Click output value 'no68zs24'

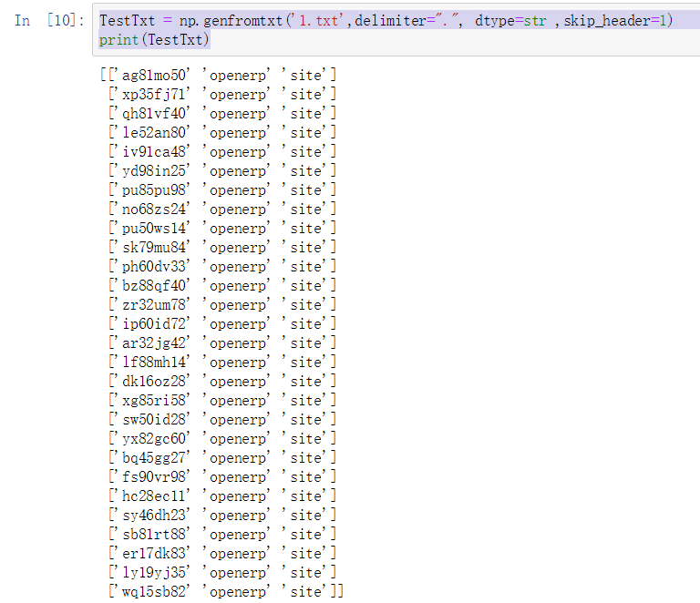coord(154,210)
